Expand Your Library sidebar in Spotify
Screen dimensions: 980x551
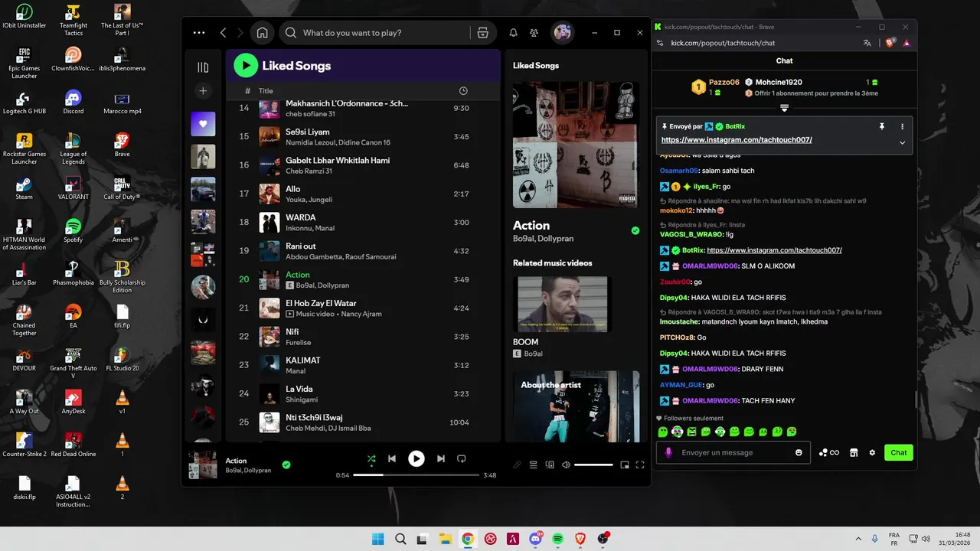[203, 67]
